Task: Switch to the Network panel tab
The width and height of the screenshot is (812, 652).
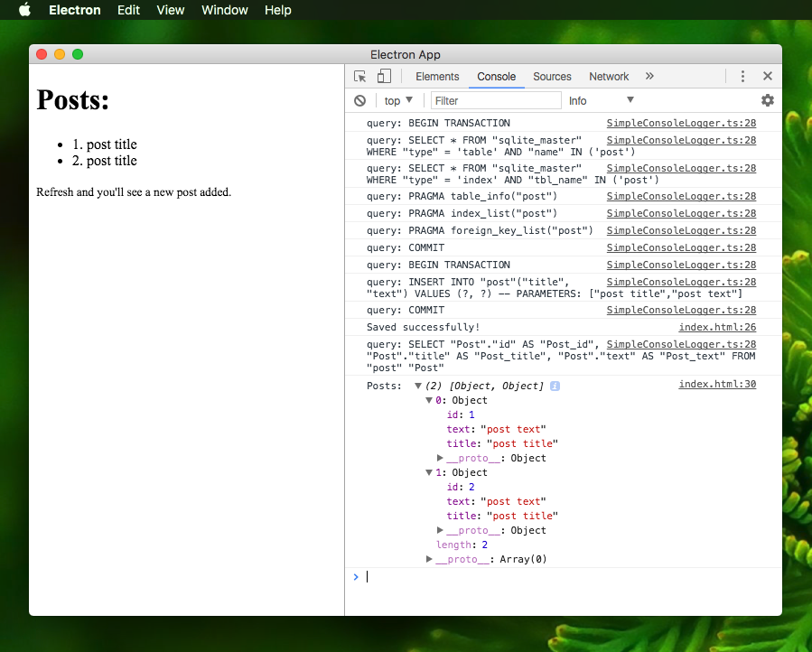Action: click(x=608, y=76)
